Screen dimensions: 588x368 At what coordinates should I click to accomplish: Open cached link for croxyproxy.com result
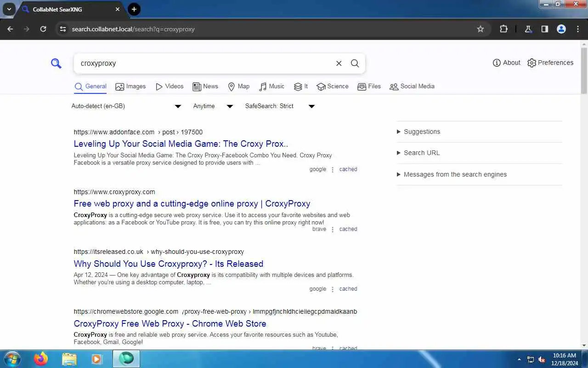tap(348, 229)
